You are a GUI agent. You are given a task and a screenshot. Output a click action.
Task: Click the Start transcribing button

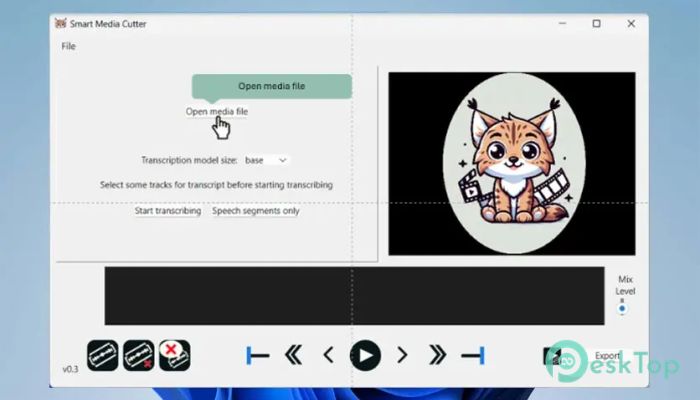[168, 211]
